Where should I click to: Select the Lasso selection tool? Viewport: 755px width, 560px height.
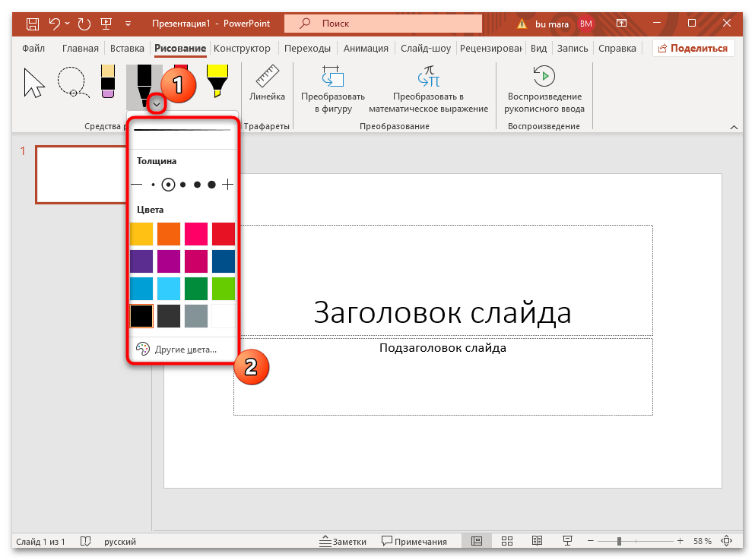pyautogui.click(x=72, y=81)
